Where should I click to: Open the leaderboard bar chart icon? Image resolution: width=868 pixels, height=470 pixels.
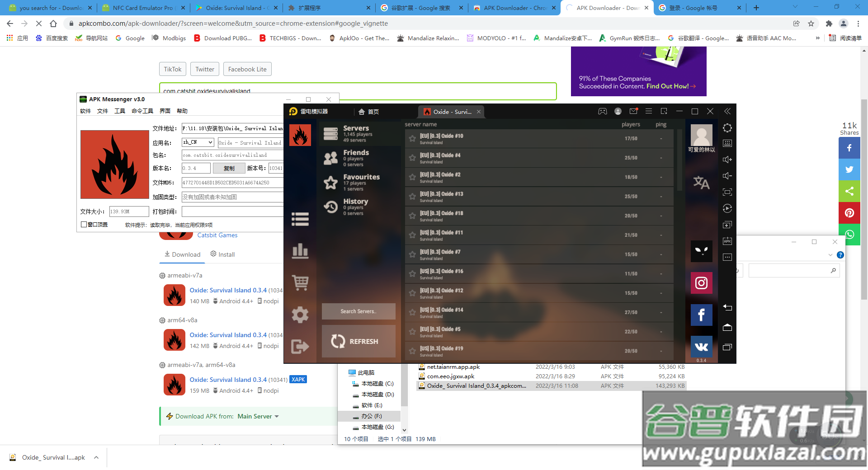point(300,251)
